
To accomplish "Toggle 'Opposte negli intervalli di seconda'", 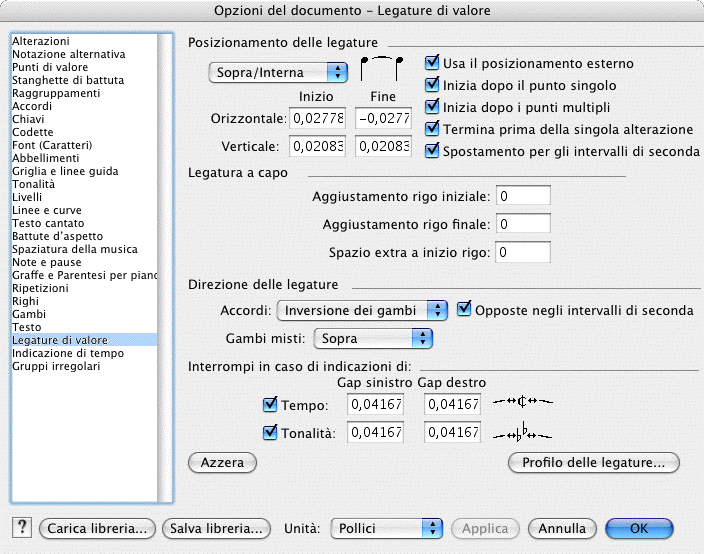I will 464,310.
